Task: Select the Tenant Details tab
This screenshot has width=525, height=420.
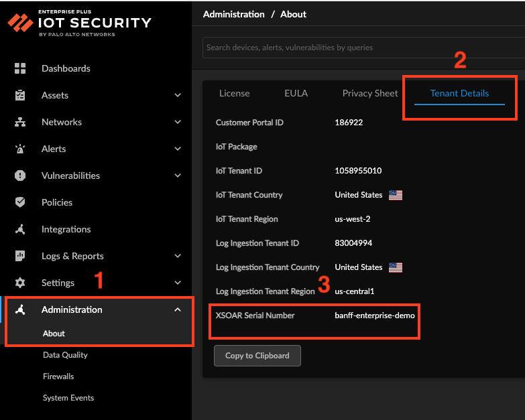Action: tap(459, 93)
